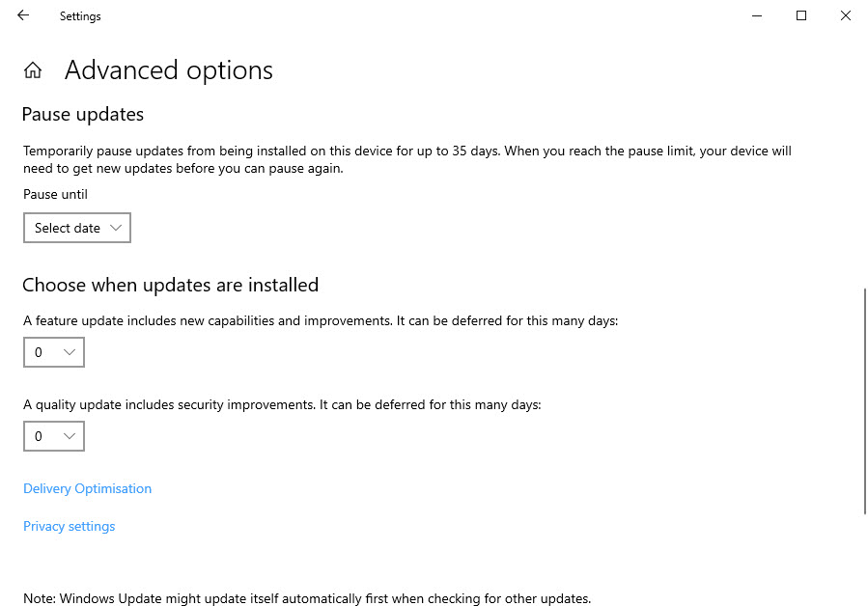Open the Privacy settings link
The height and width of the screenshot is (606, 868).
click(69, 526)
